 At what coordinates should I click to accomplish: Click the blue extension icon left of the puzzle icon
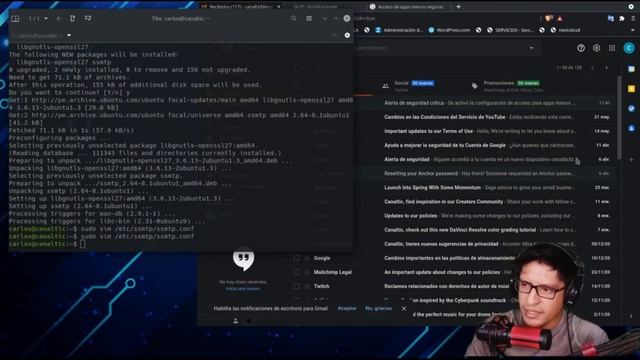pos(611,18)
